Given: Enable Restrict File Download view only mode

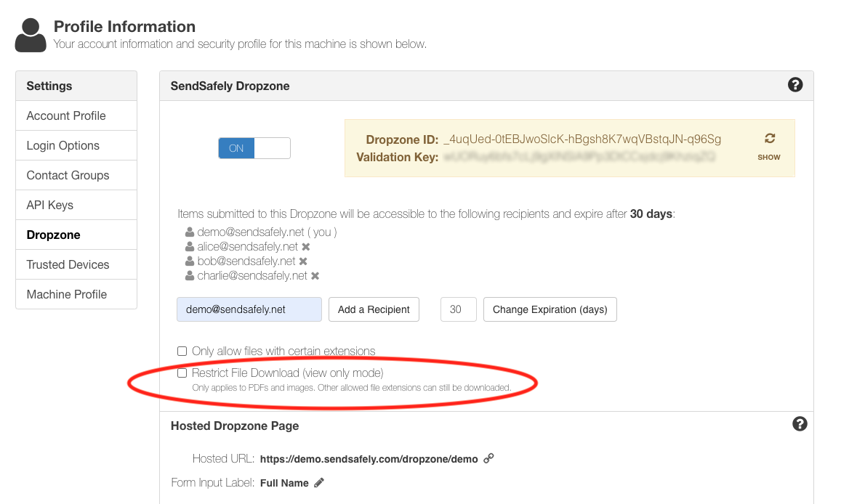Looking at the screenshot, I should coord(182,373).
